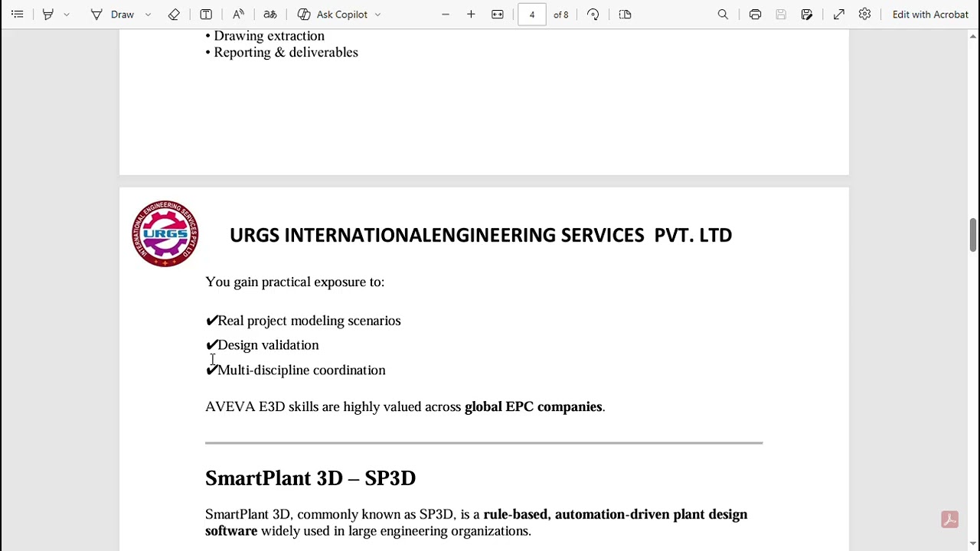The height and width of the screenshot is (551, 980).
Task: Rotate the PDF page
Action: (x=593, y=15)
